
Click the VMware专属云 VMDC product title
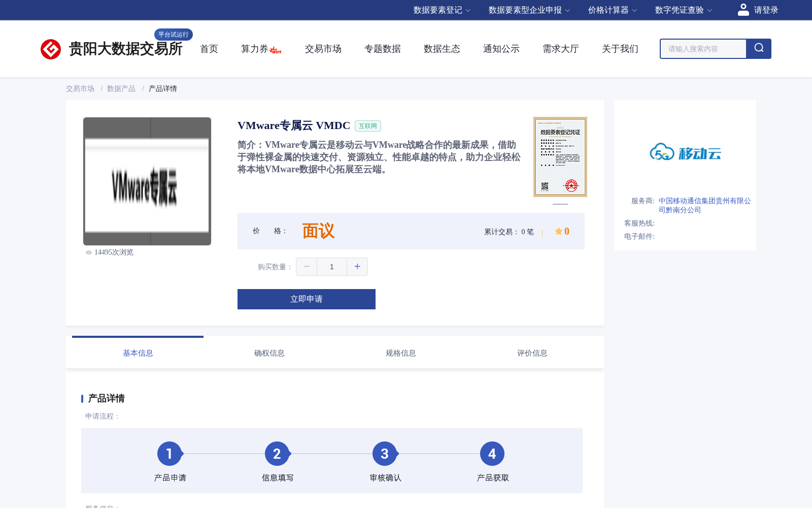(294, 125)
